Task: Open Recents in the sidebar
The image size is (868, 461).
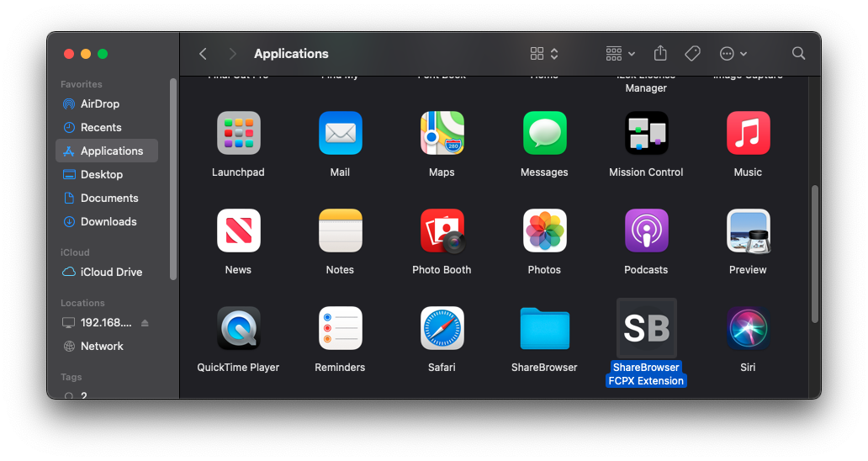Action: click(x=107, y=127)
